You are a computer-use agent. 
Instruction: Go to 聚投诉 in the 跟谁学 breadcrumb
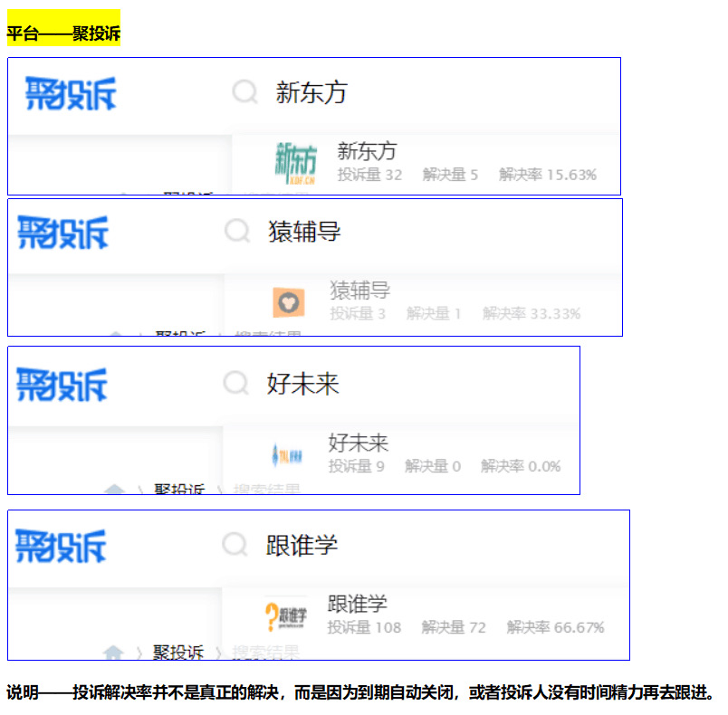pyautogui.click(x=178, y=652)
